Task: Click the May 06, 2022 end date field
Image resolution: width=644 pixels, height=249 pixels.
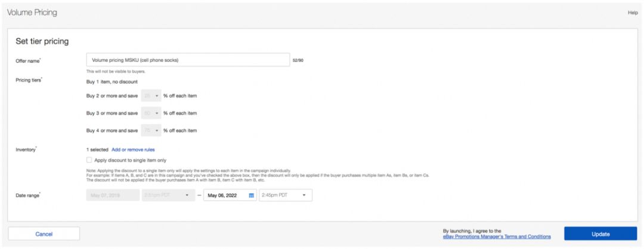Action: pos(225,195)
